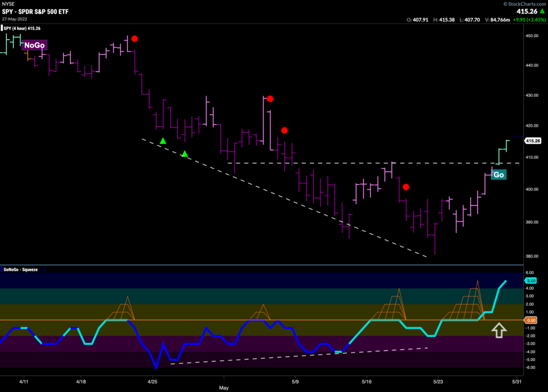
Task: Click the -6.00 oscillator axis label
Action: [530, 367]
